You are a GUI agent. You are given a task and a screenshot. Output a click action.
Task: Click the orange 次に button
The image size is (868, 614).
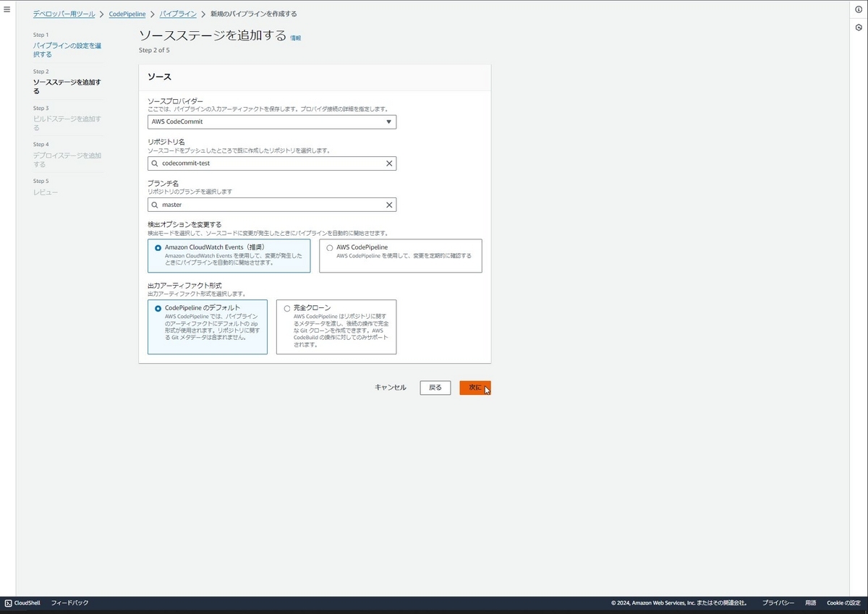[475, 387]
